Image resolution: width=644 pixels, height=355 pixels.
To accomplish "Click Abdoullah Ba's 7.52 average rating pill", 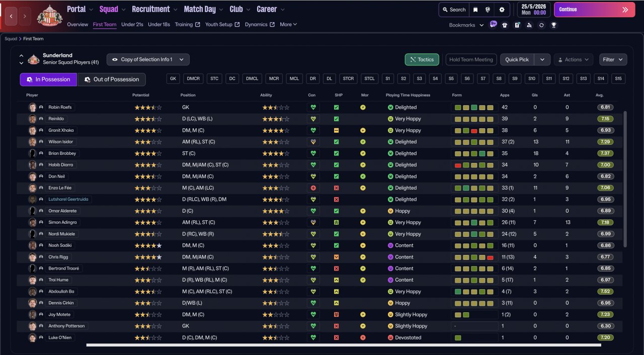I will tap(605, 292).
